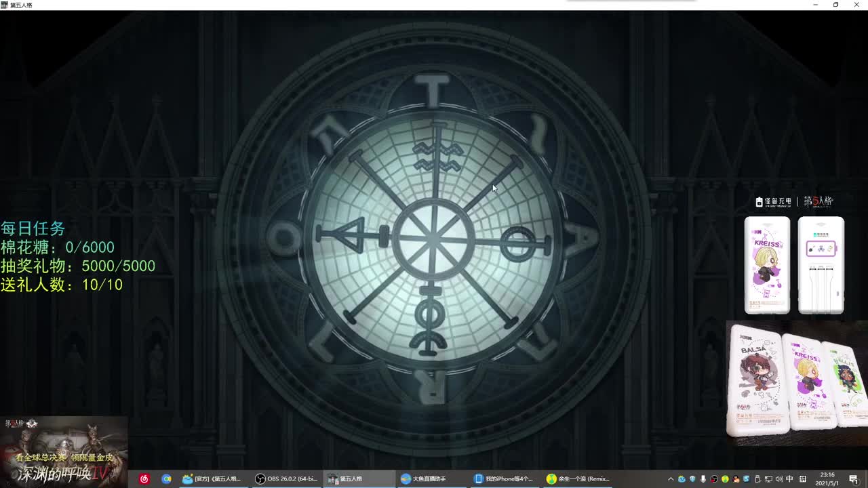Click the power bank back view image

click(821, 265)
